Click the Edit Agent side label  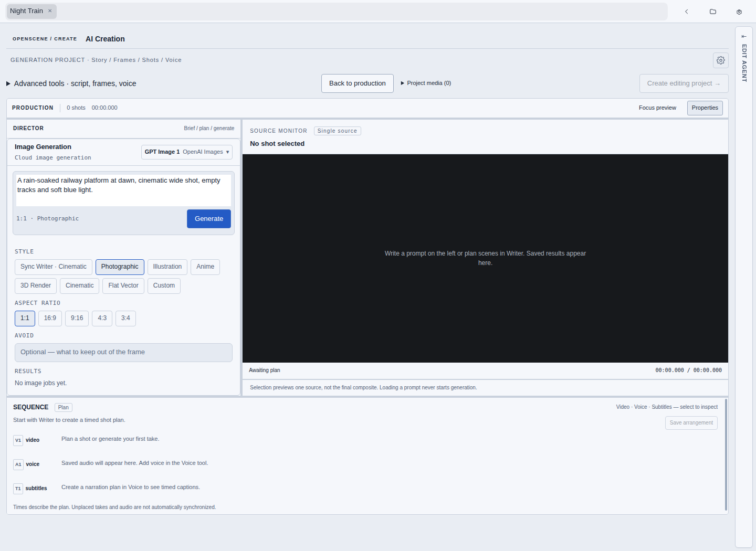pos(744,63)
